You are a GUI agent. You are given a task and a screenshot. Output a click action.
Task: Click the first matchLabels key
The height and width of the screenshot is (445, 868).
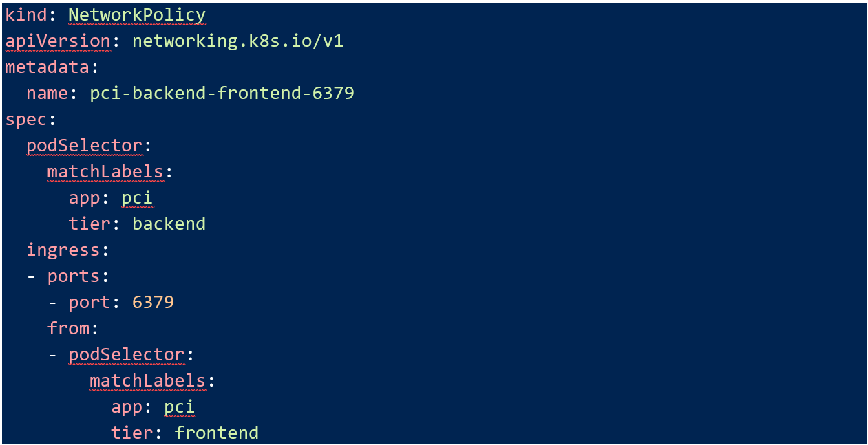pyautogui.click(x=105, y=172)
